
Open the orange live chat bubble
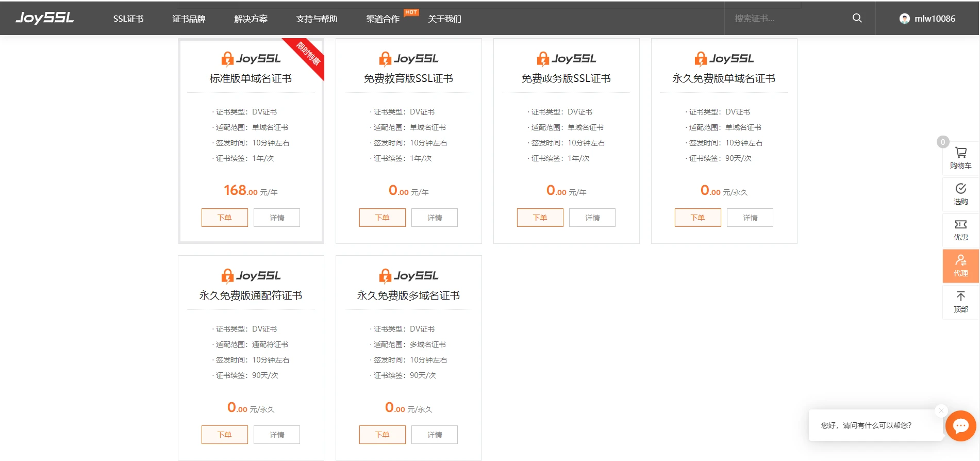960,425
